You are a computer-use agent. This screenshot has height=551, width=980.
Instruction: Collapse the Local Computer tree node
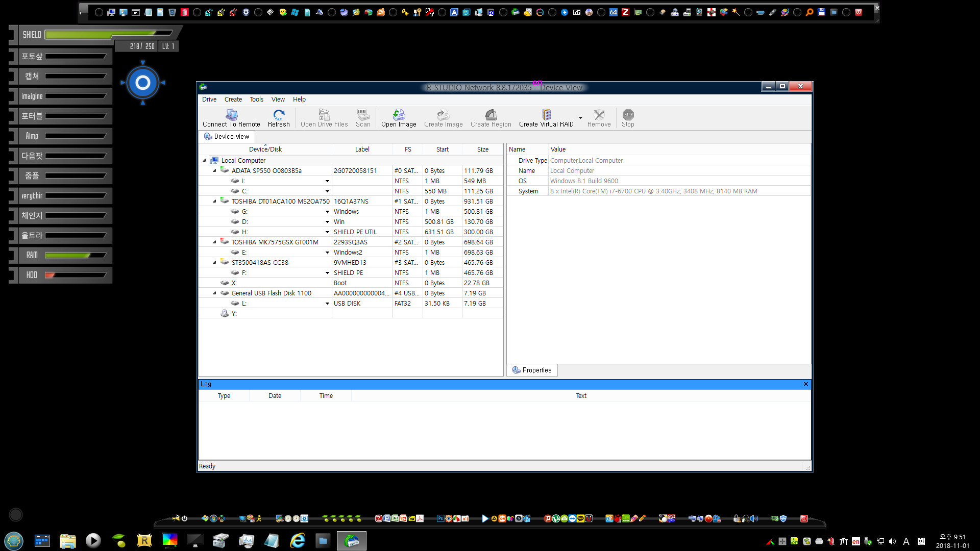pos(205,161)
